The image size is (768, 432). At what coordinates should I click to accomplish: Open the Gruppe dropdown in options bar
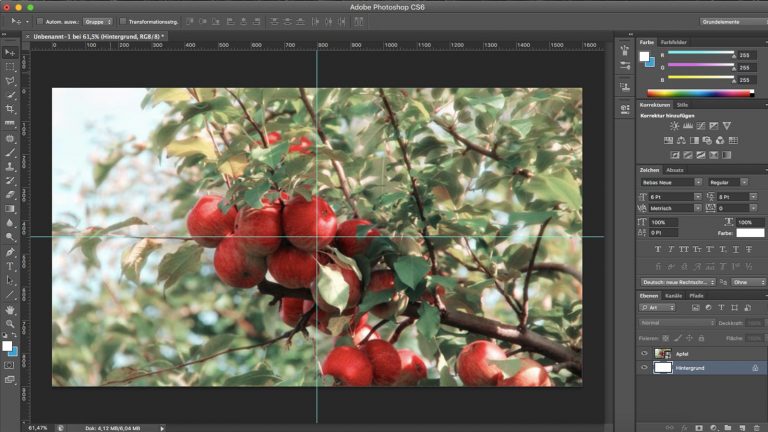coord(97,21)
